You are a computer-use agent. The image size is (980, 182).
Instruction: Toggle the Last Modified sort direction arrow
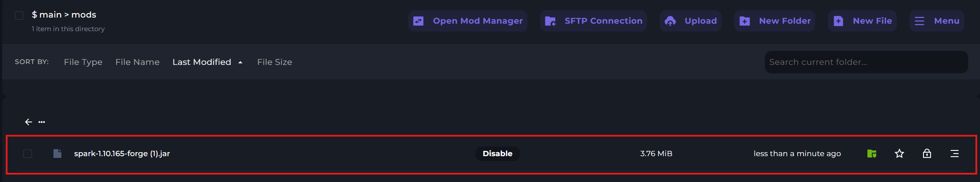pyautogui.click(x=241, y=62)
